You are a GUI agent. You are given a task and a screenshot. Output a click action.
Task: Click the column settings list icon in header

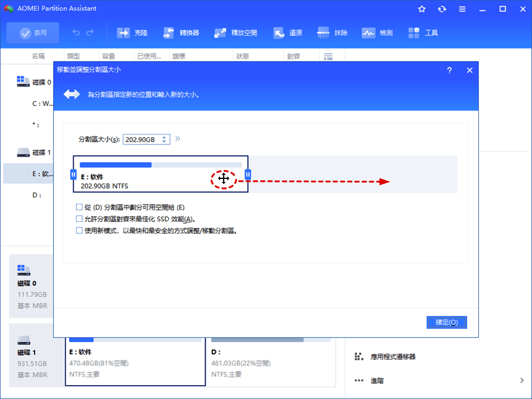click(328, 56)
